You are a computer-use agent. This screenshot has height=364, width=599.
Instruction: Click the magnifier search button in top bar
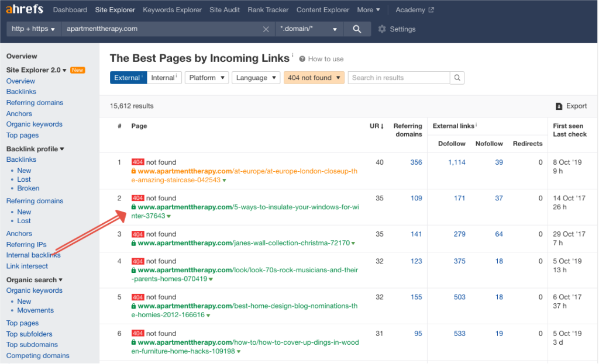click(356, 29)
